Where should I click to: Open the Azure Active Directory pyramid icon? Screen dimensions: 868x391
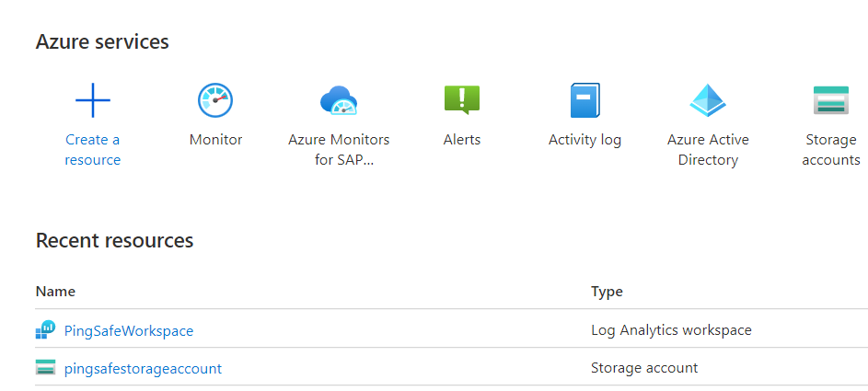(708, 100)
